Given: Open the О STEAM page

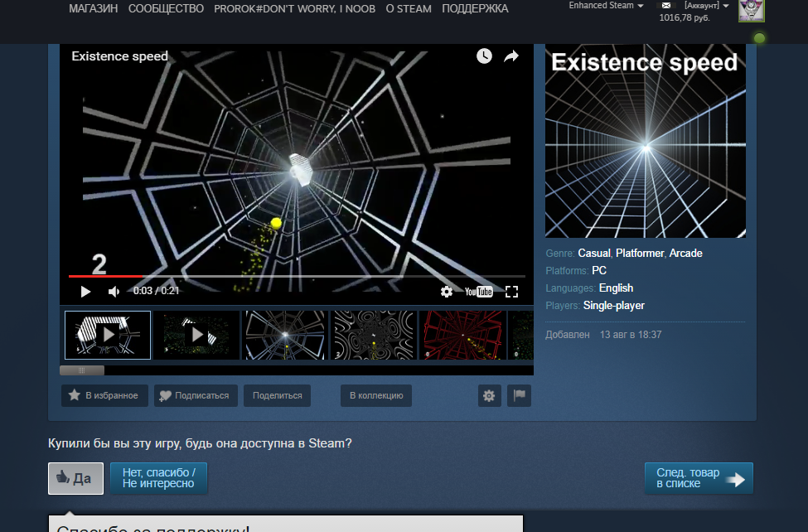Looking at the screenshot, I should (409, 9).
